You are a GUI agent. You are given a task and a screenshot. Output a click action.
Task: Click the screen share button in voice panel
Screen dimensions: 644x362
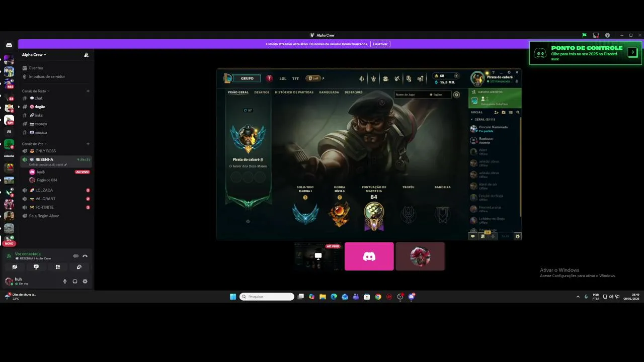click(x=36, y=267)
